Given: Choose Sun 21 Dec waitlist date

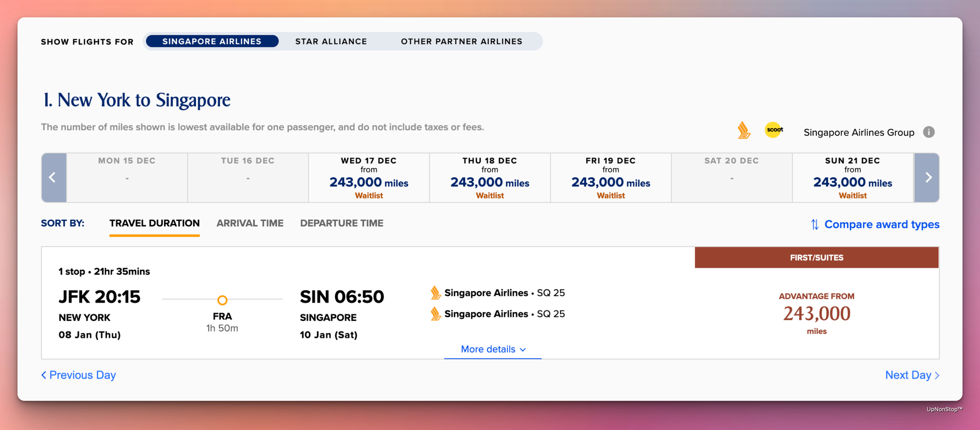Looking at the screenshot, I should [853, 177].
